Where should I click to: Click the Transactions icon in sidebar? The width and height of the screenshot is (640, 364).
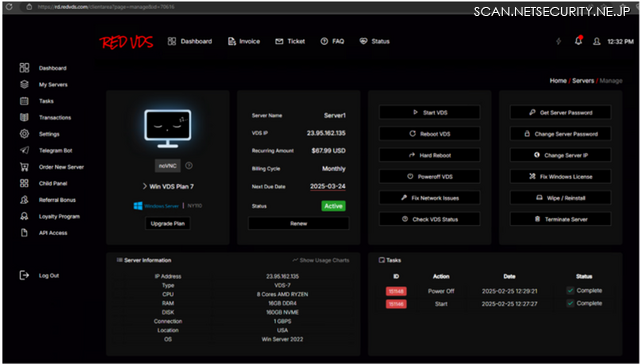24,118
